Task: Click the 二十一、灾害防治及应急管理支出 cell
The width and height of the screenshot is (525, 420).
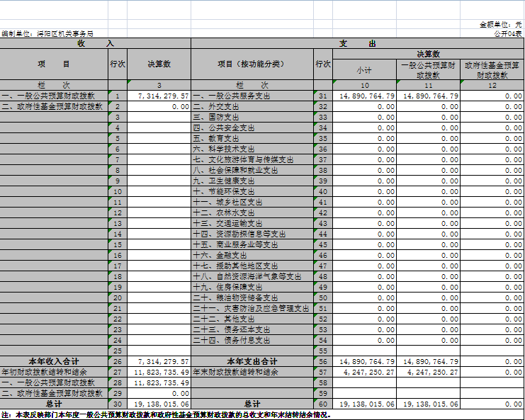Action: pos(252,308)
